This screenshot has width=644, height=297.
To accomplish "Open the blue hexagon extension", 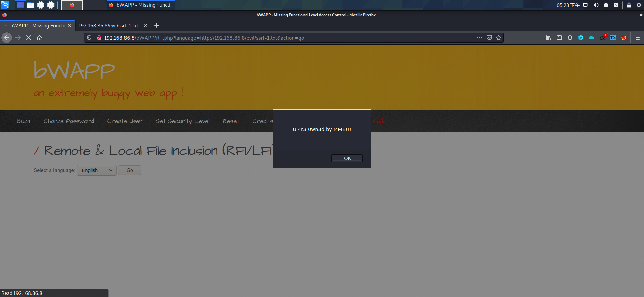I will [581, 38].
